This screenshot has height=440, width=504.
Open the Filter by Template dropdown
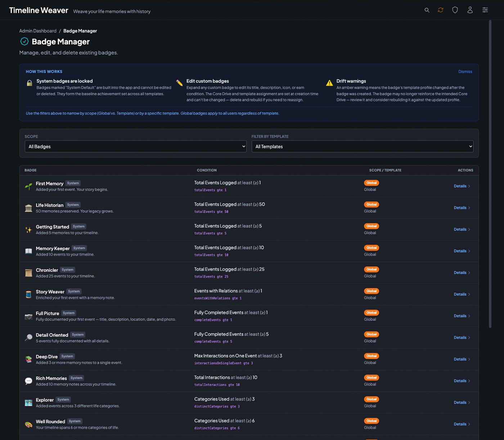(x=362, y=146)
